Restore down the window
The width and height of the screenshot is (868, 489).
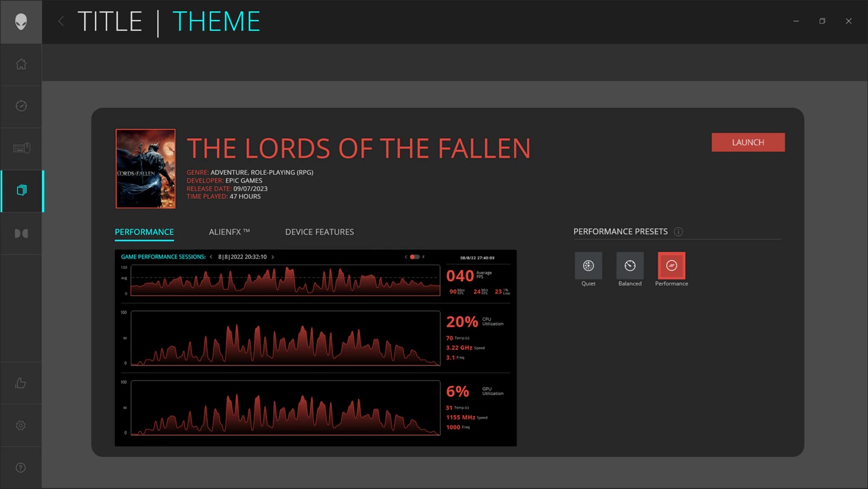coord(822,21)
